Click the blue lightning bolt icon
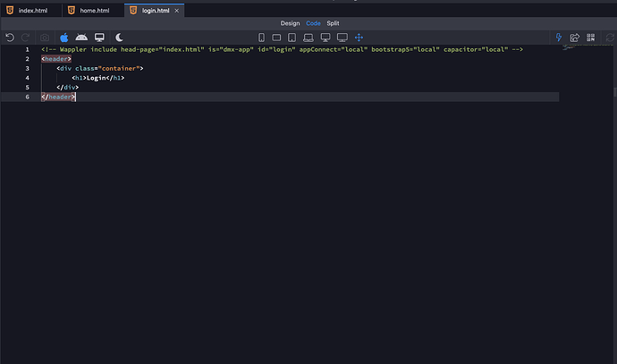 558,38
